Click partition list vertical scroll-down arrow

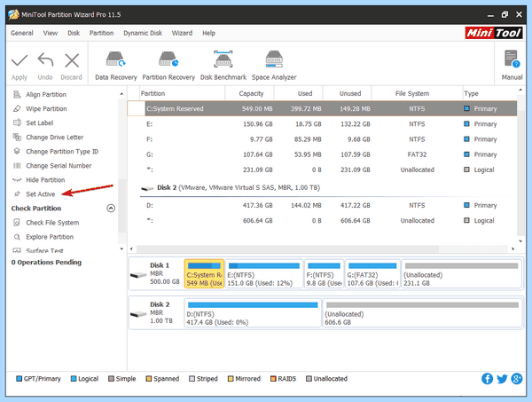tap(520, 241)
